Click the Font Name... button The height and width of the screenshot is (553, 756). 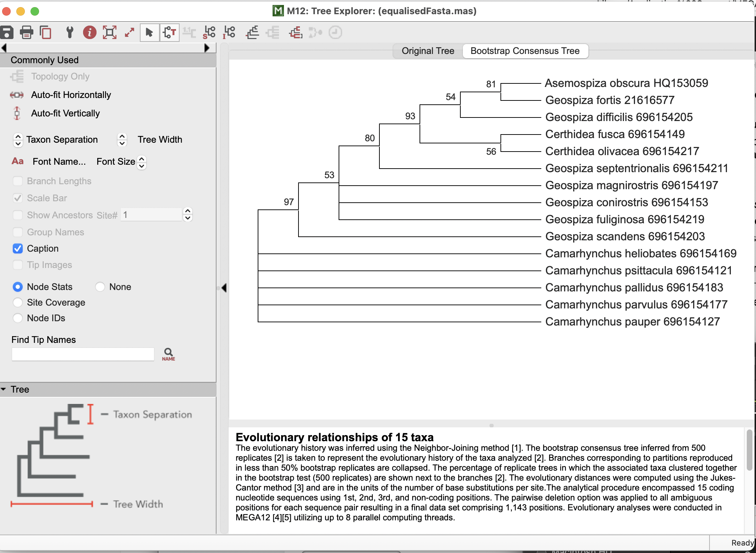(59, 161)
